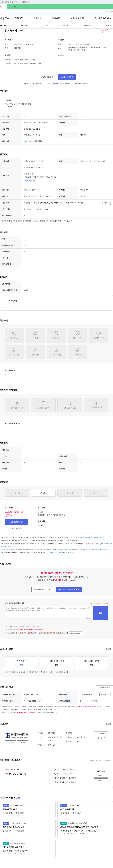
Task: Click the 채용정보 0개 button
Action: coord(101,738)
